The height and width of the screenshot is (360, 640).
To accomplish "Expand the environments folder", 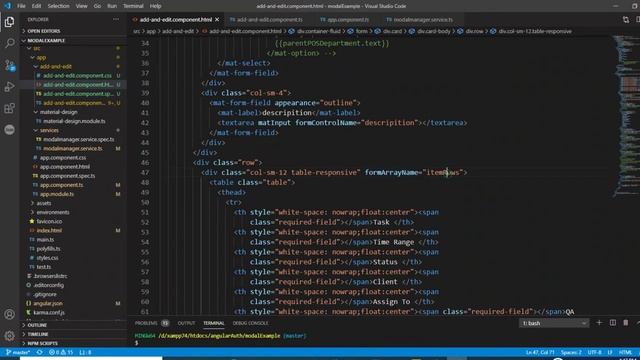I will 53,212.
